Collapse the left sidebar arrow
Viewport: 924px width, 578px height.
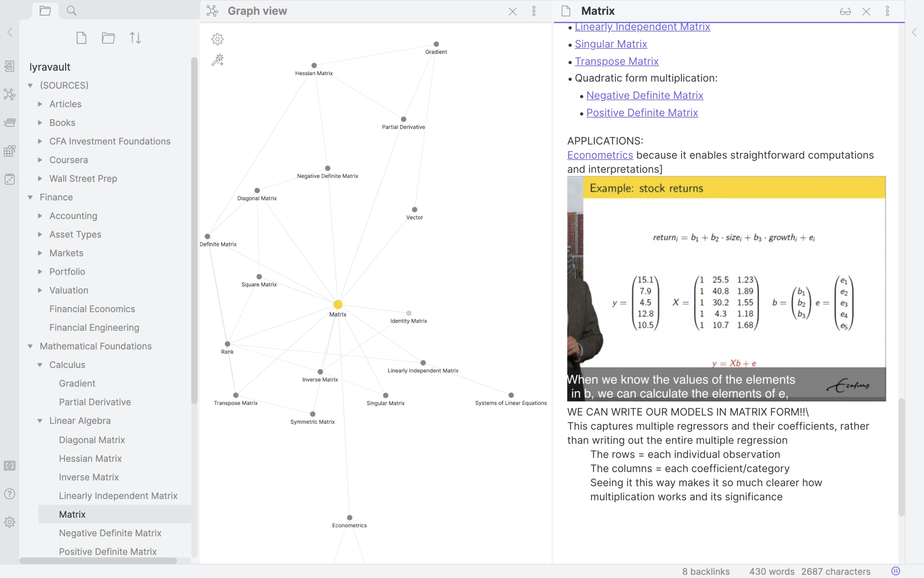tap(10, 32)
